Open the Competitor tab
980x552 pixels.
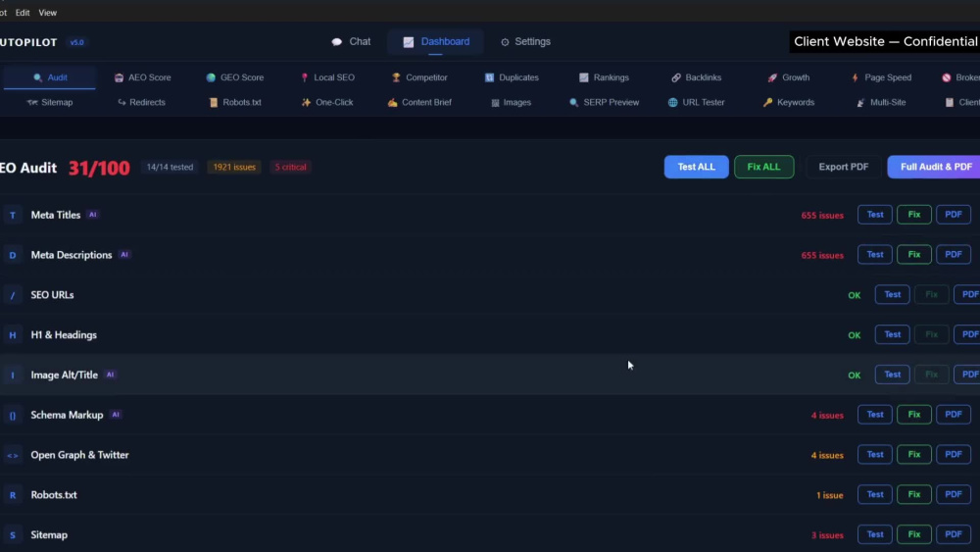pos(419,77)
